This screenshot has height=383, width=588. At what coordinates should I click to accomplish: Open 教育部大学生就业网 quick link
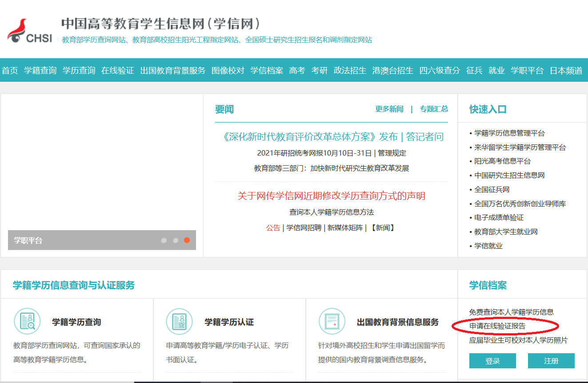click(506, 231)
